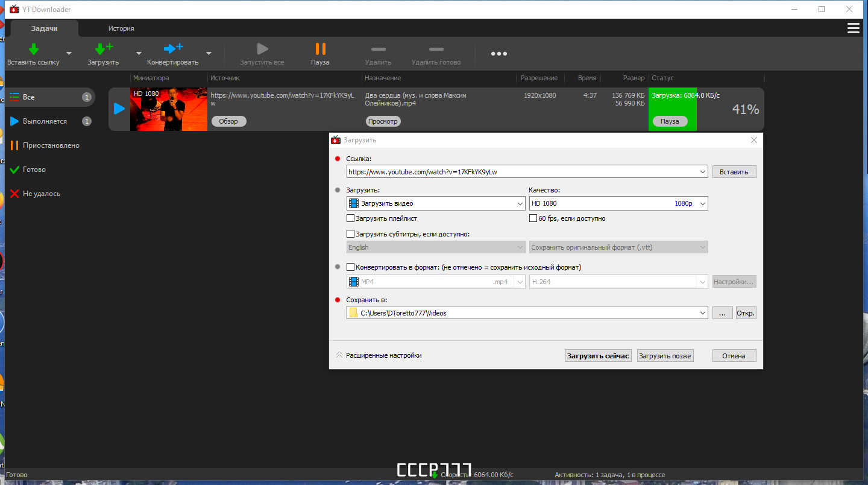Switch to the Задачи tab
The width and height of the screenshot is (868, 485).
coord(45,28)
